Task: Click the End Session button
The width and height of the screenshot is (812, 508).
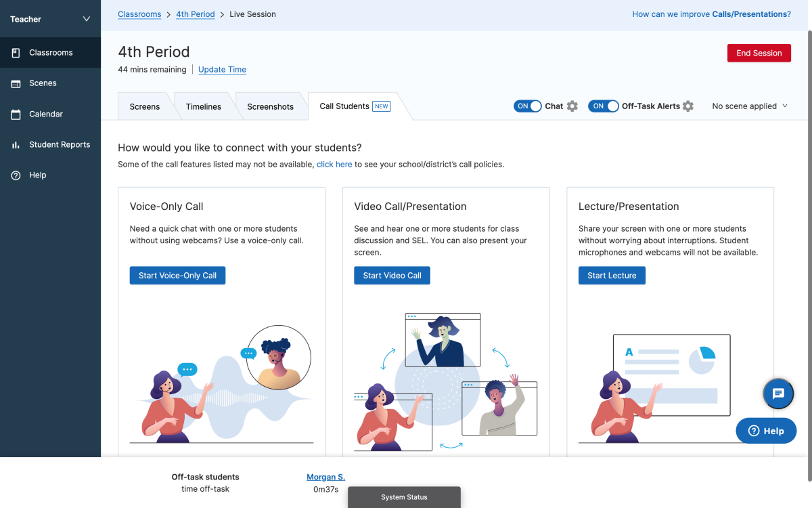Action: tap(759, 53)
